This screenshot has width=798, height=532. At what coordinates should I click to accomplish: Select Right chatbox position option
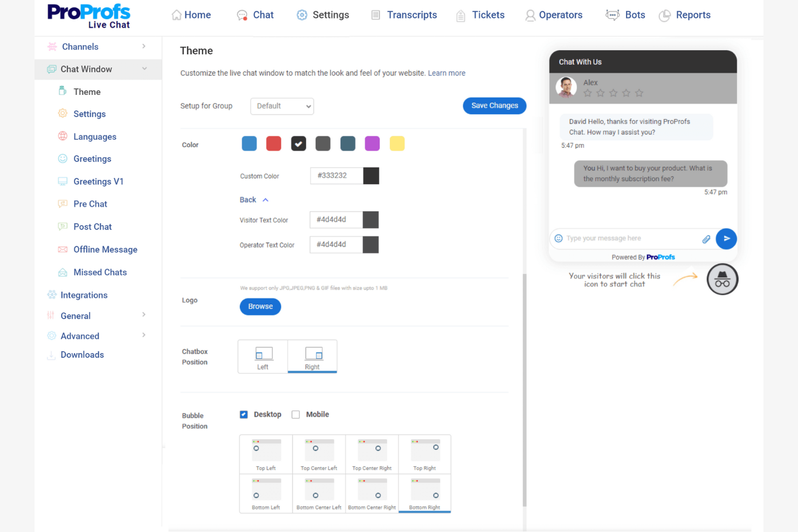[312, 356]
